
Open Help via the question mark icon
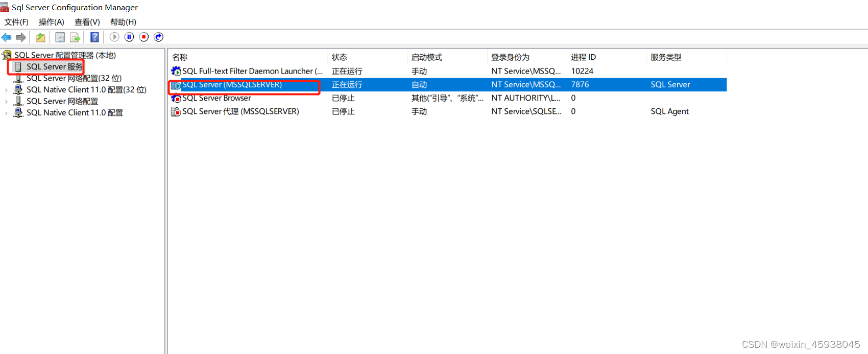94,37
